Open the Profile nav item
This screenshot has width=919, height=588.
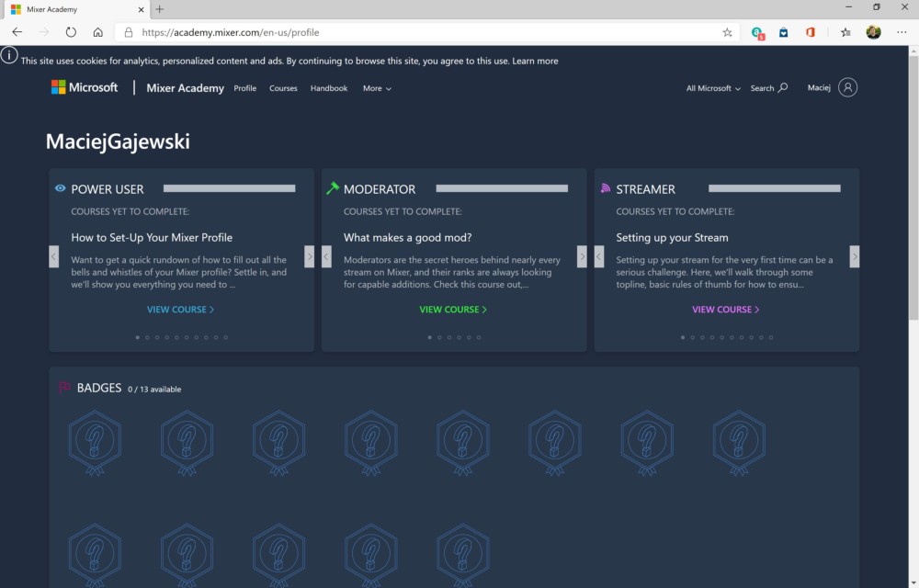click(x=245, y=88)
